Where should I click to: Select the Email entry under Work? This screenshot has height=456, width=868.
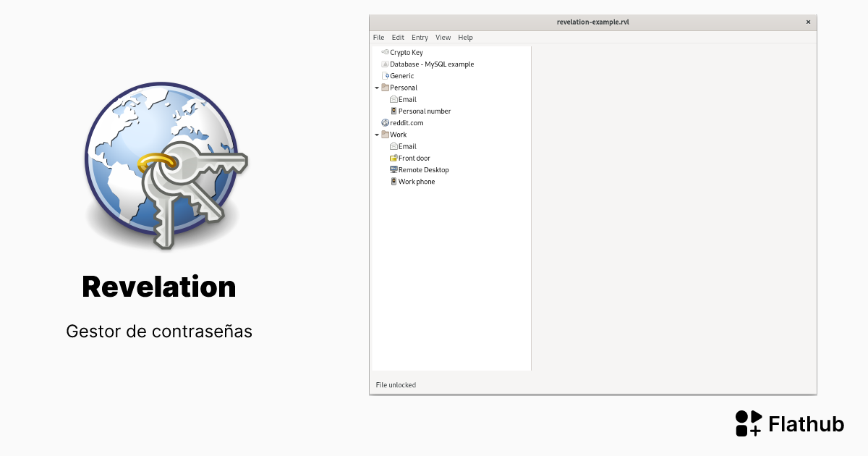pos(393,146)
